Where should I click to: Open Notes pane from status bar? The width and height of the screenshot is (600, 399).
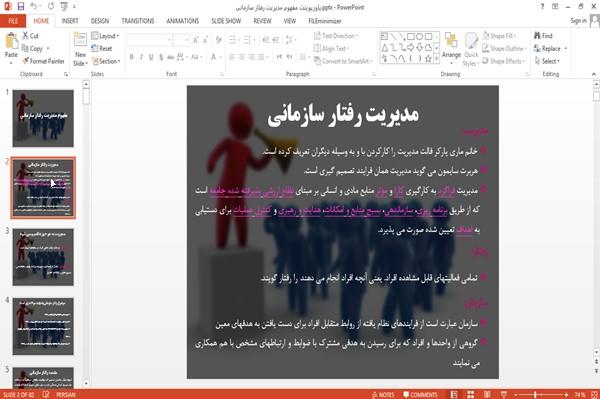tap(383, 394)
